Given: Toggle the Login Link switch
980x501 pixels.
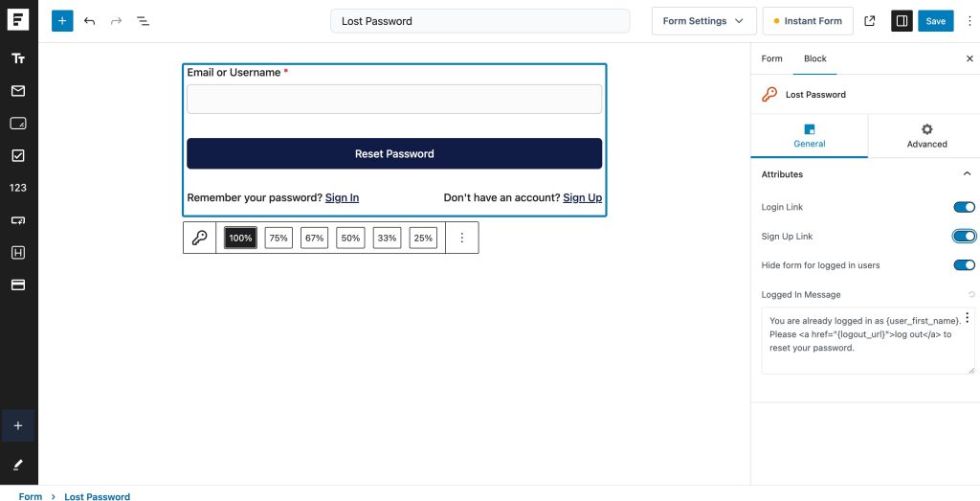Looking at the screenshot, I should click(x=964, y=207).
